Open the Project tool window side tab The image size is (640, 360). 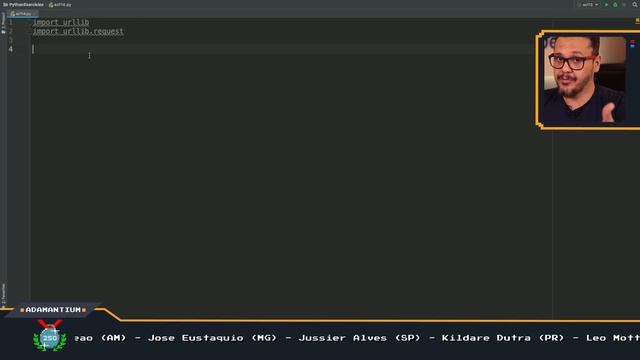coord(3,23)
